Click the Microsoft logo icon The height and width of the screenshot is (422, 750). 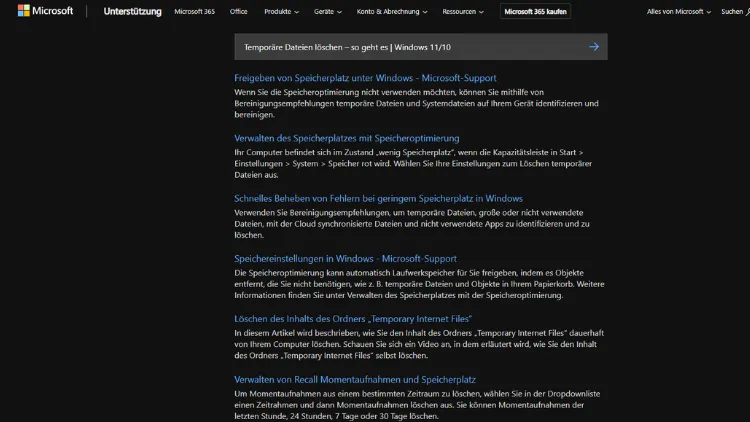click(x=23, y=11)
